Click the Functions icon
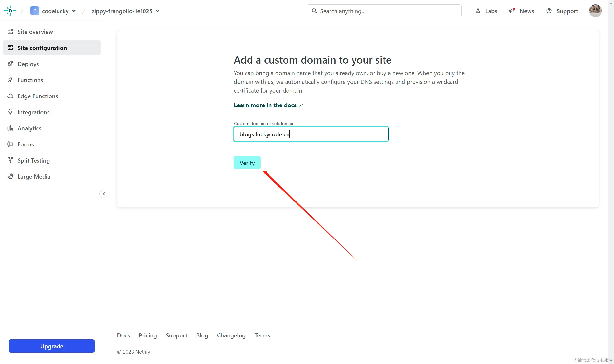 tap(10, 80)
